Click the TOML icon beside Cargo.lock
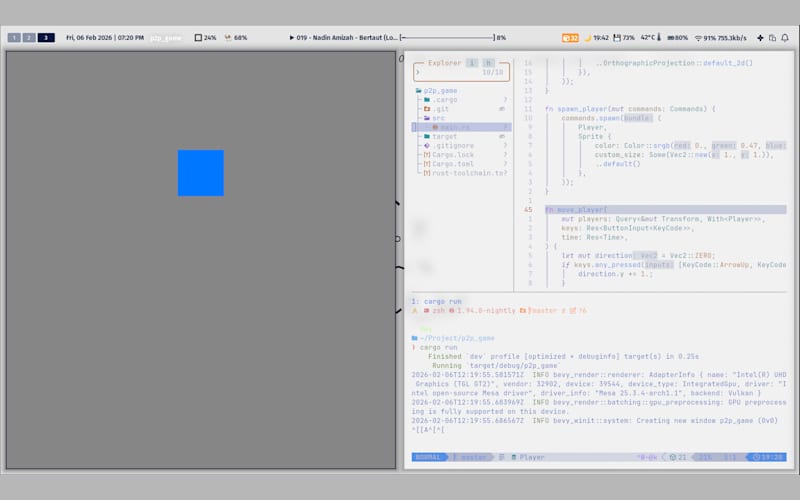 point(427,155)
